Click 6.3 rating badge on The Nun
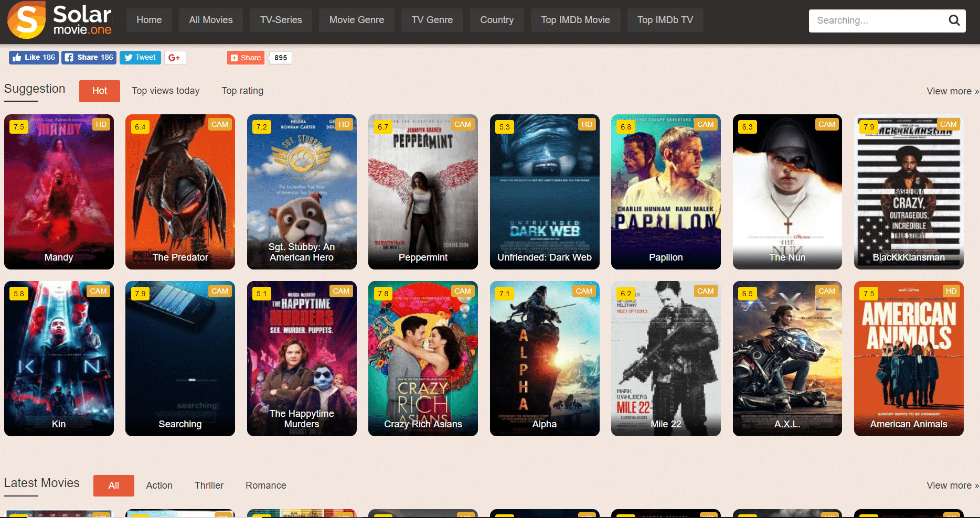The image size is (980, 518). coord(748,127)
